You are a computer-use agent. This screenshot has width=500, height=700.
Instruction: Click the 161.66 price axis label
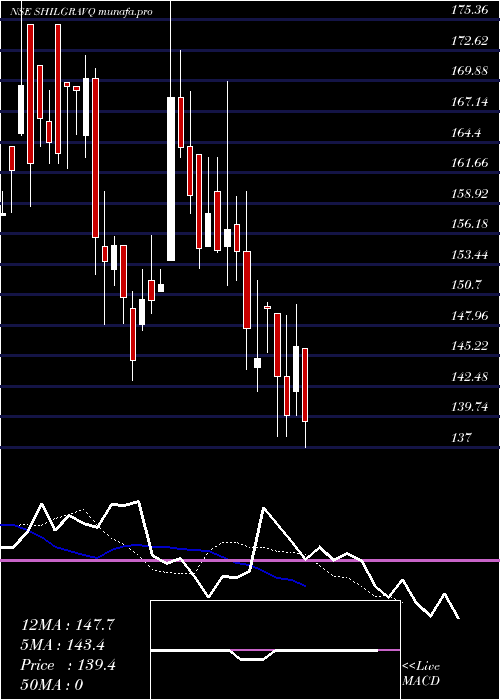pos(469,163)
